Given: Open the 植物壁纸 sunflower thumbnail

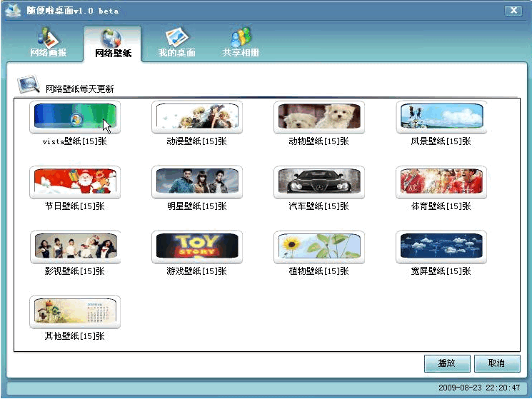Looking at the screenshot, I should 319,246.
